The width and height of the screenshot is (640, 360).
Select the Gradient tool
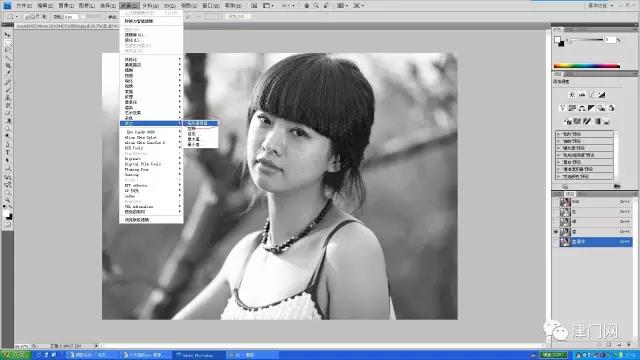7,121
